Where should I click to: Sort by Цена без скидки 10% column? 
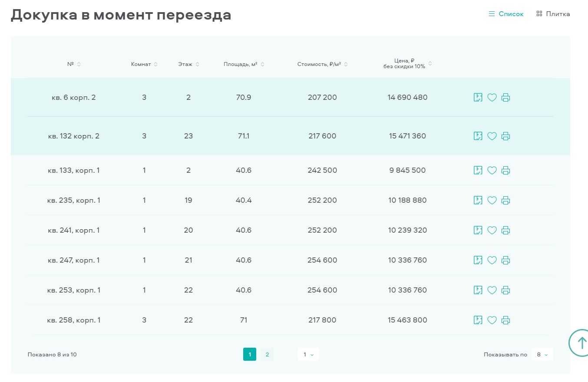coord(407,64)
